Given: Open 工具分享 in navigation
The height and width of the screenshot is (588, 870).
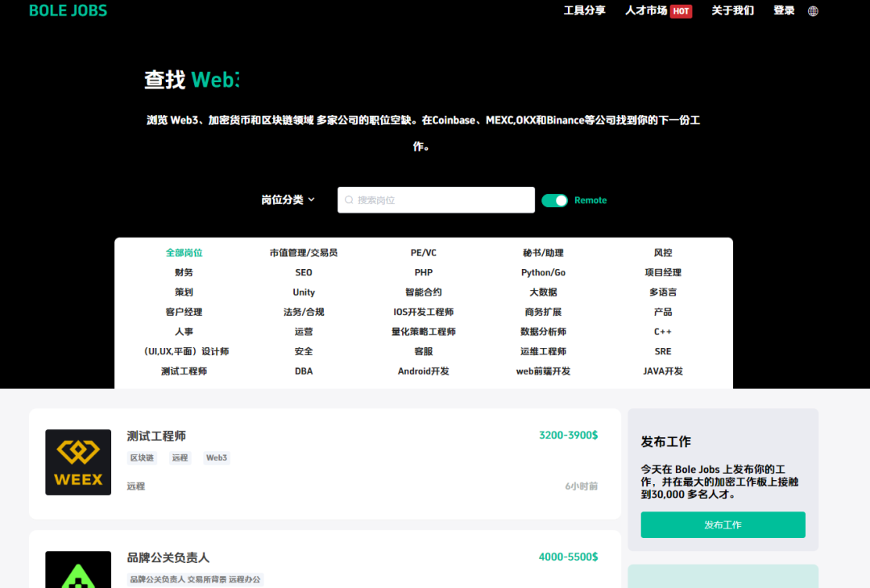Looking at the screenshot, I should (x=584, y=10).
